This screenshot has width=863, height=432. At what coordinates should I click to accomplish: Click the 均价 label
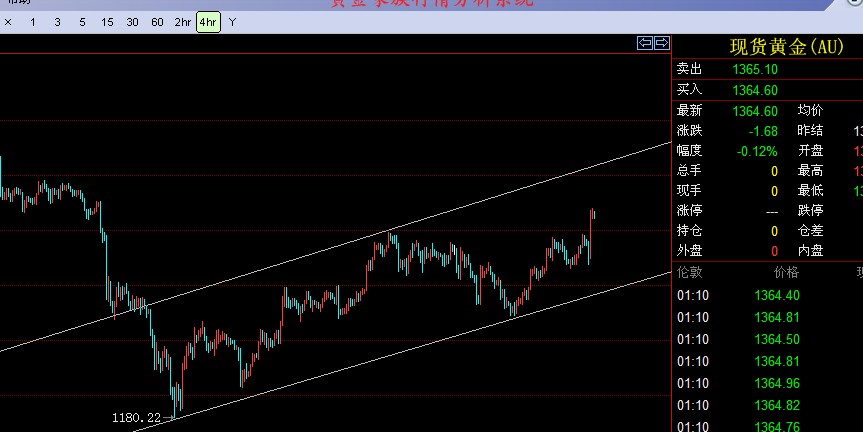pyautogui.click(x=811, y=111)
